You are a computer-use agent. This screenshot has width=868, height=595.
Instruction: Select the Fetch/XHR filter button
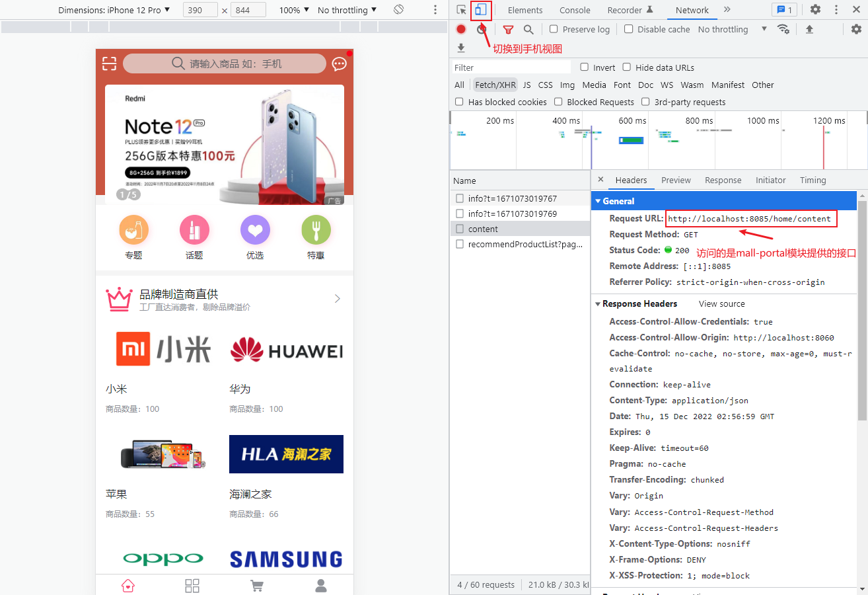coord(495,85)
